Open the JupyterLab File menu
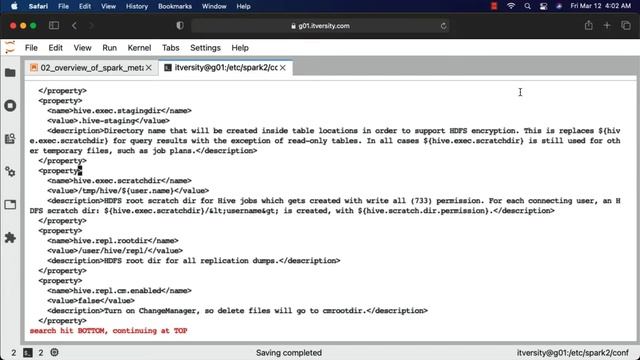This screenshot has width=640, height=360. coord(31,48)
